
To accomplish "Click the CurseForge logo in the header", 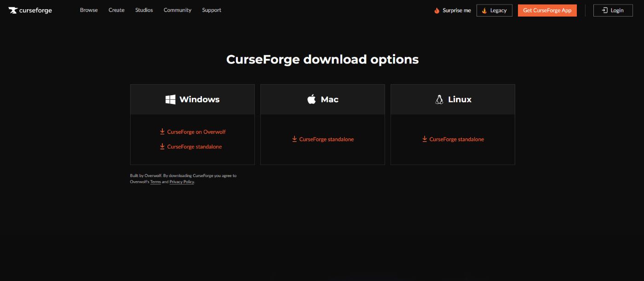I will (x=30, y=10).
